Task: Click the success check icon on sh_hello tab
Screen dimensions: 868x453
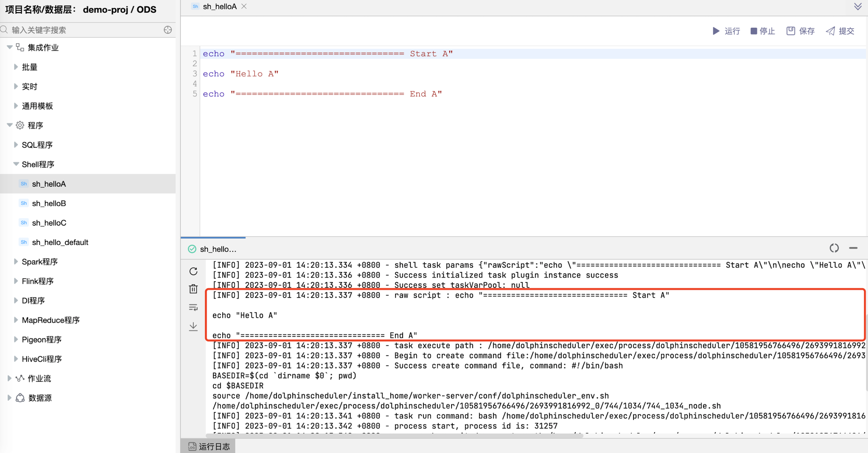Action: pos(192,249)
